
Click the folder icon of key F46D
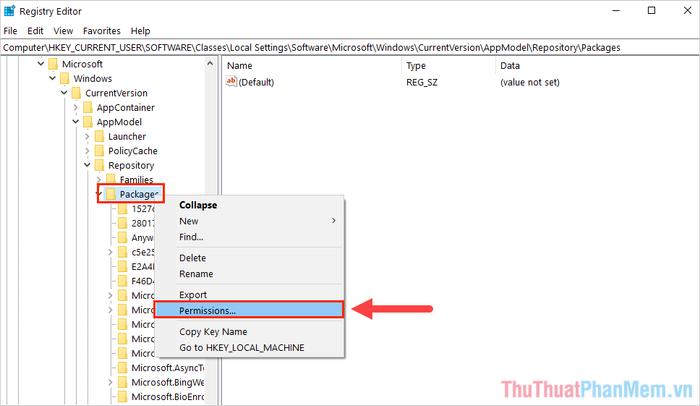pyautogui.click(x=123, y=281)
